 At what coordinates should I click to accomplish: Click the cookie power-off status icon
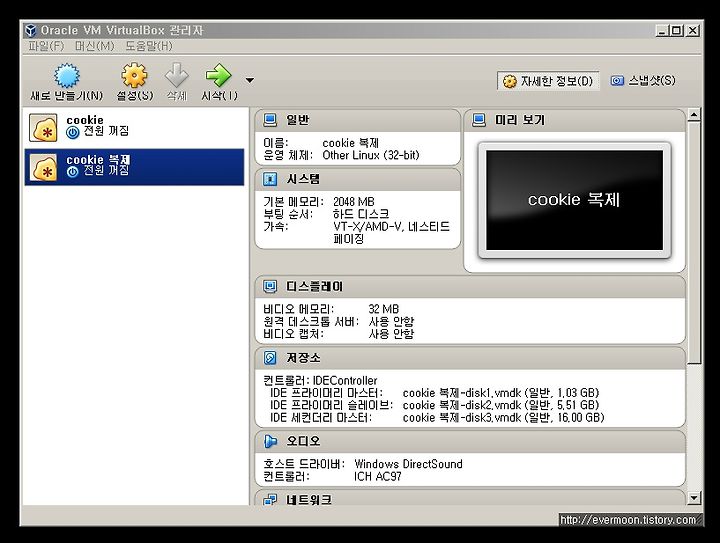click(x=73, y=132)
